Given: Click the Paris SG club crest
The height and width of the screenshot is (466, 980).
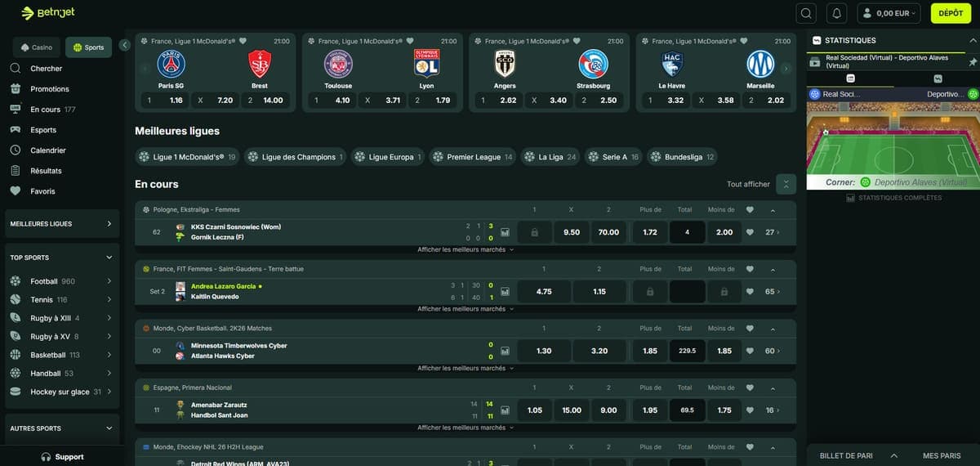Looking at the screenshot, I should coord(171,64).
